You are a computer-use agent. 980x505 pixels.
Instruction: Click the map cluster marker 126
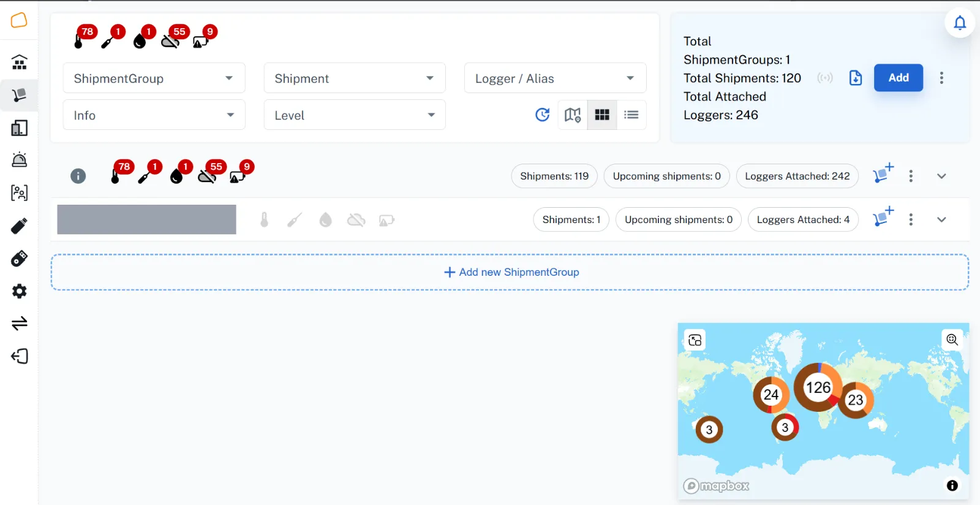(818, 387)
